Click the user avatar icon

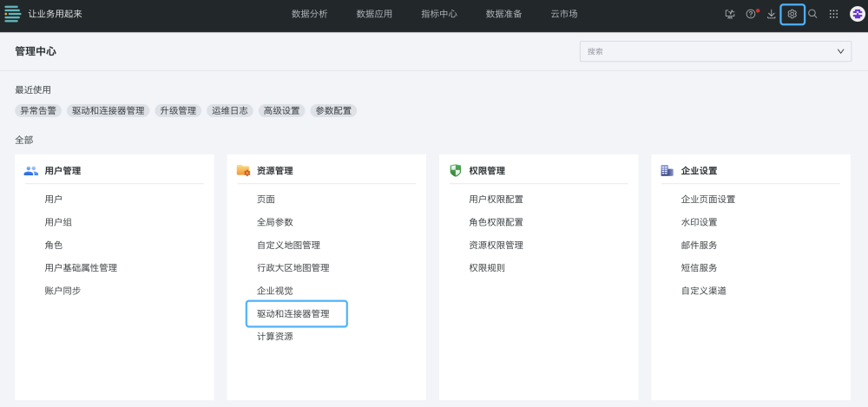click(x=857, y=15)
